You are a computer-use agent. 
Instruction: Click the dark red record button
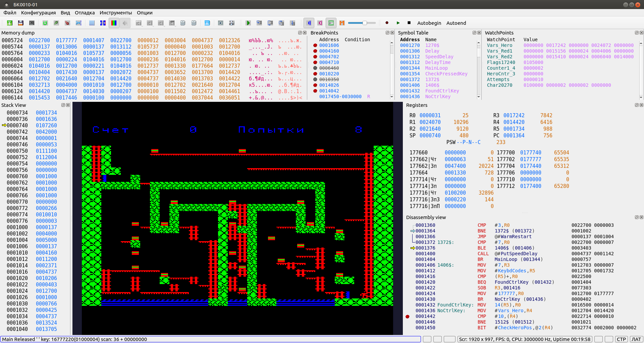pos(387,23)
